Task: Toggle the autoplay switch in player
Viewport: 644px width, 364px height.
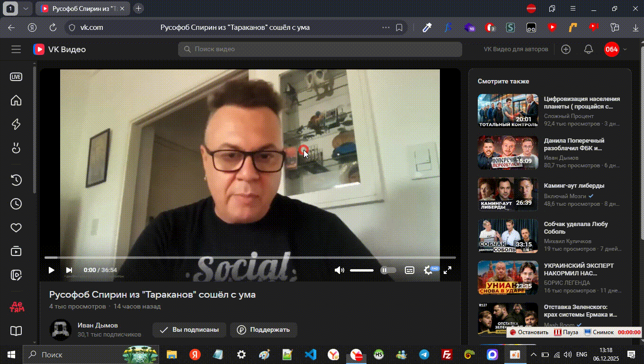Action: coord(388,270)
